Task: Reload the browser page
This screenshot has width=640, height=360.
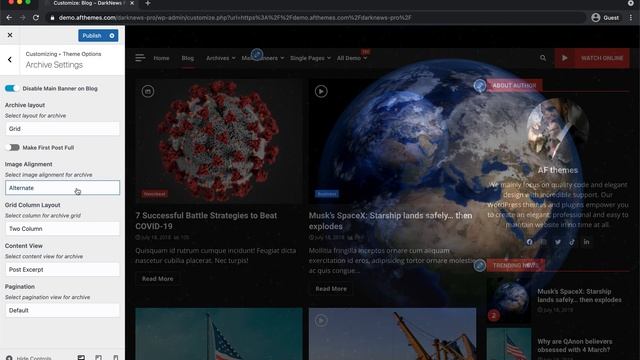Action: [36, 18]
